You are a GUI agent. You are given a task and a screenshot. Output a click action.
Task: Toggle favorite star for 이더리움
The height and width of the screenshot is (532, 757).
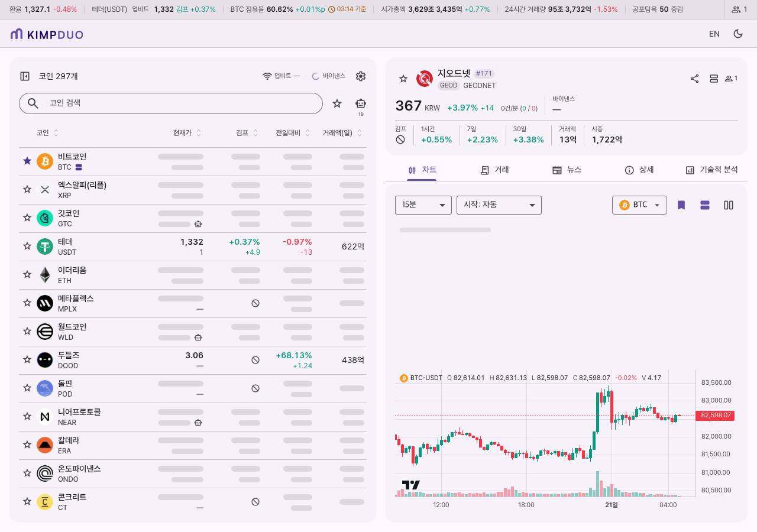(27, 274)
